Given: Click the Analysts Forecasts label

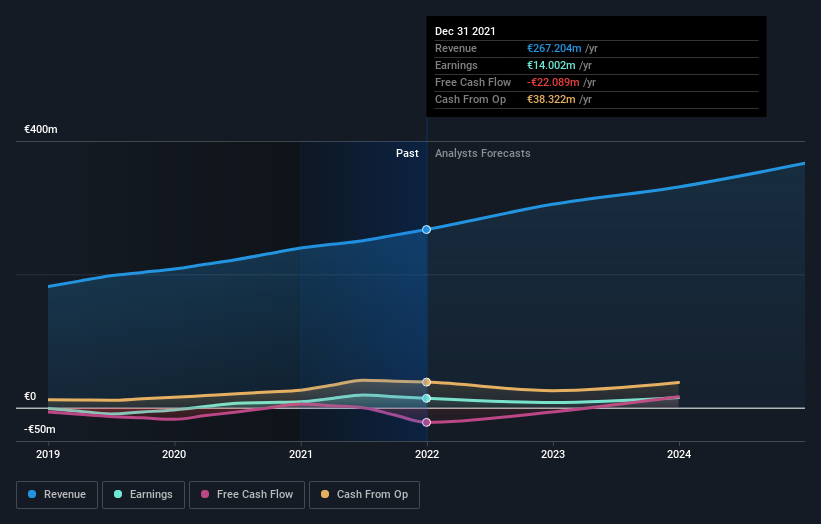Looking at the screenshot, I should coord(483,153).
